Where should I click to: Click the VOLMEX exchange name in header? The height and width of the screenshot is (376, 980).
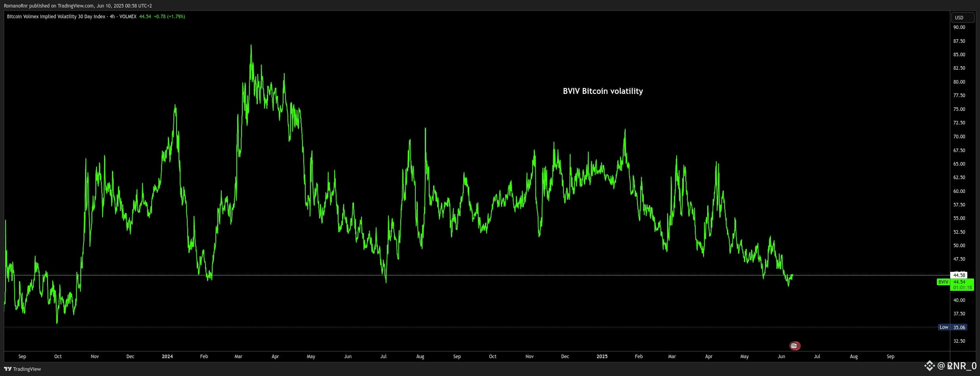pyautogui.click(x=128, y=17)
